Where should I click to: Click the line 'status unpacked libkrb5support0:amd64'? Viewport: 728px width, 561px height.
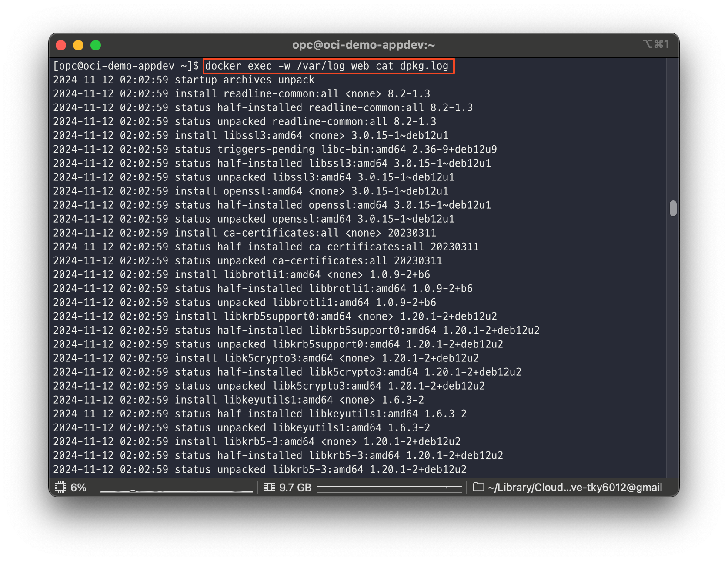[x=278, y=344]
